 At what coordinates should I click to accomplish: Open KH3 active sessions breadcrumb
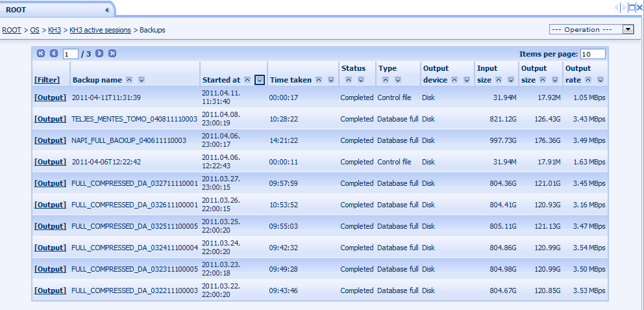[x=100, y=30]
